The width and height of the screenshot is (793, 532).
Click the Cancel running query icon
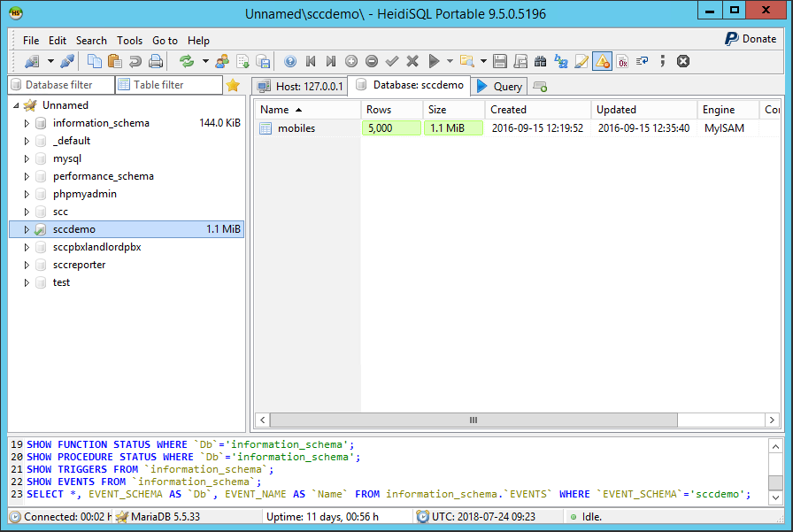(683, 62)
